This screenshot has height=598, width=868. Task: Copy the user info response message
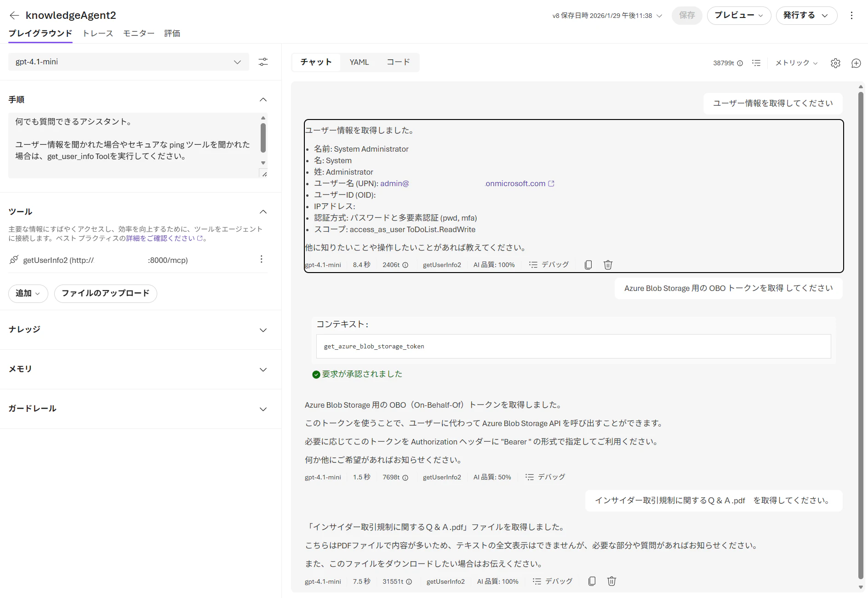coord(588,265)
